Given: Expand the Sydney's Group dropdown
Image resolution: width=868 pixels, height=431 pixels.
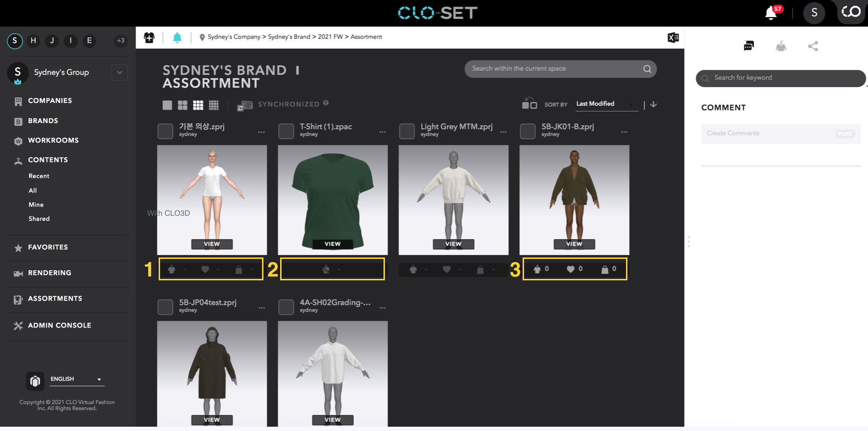Looking at the screenshot, I should pos(120,72).
